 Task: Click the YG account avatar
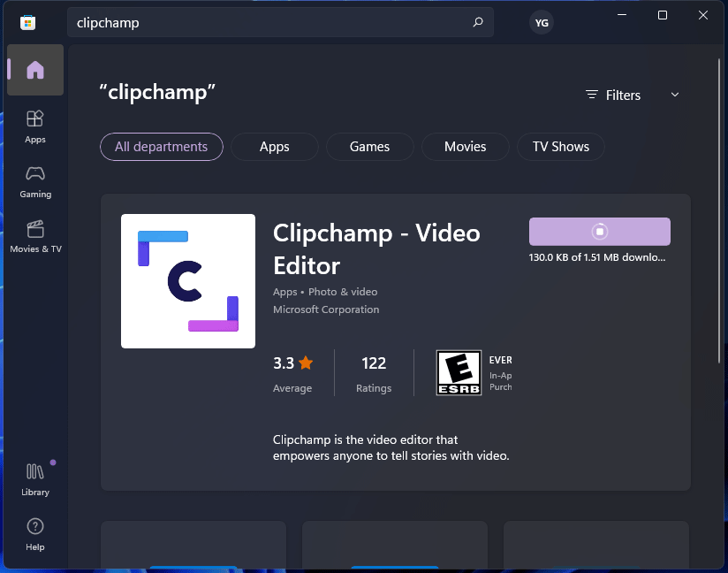click(541, 22)
